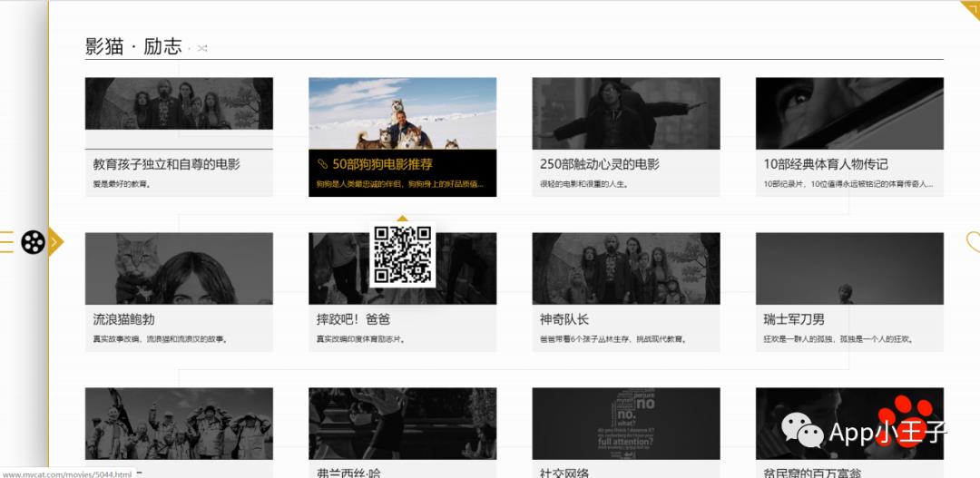Click the link icon before 50部狗狗电影推荐

(321, 164)
